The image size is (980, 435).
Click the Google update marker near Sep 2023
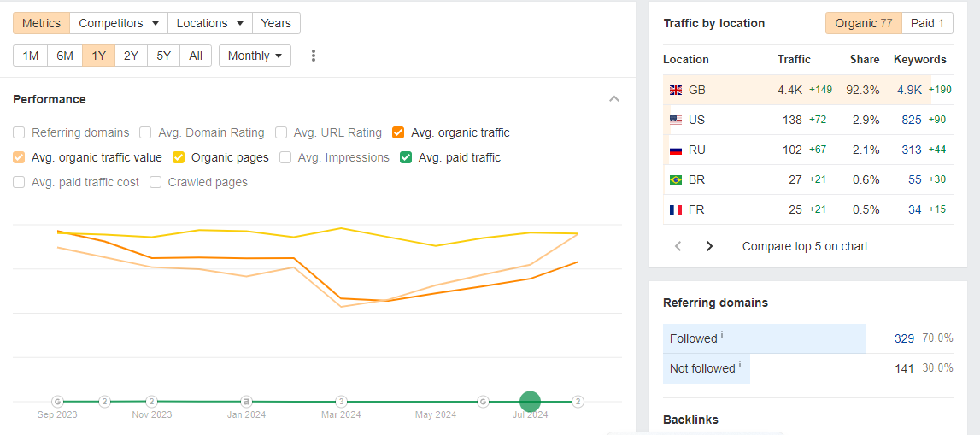(x=57, y=401)
